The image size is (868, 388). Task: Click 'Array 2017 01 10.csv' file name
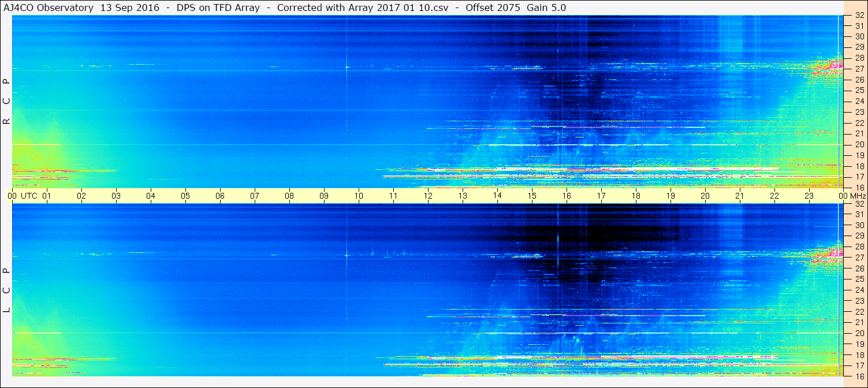400,8
